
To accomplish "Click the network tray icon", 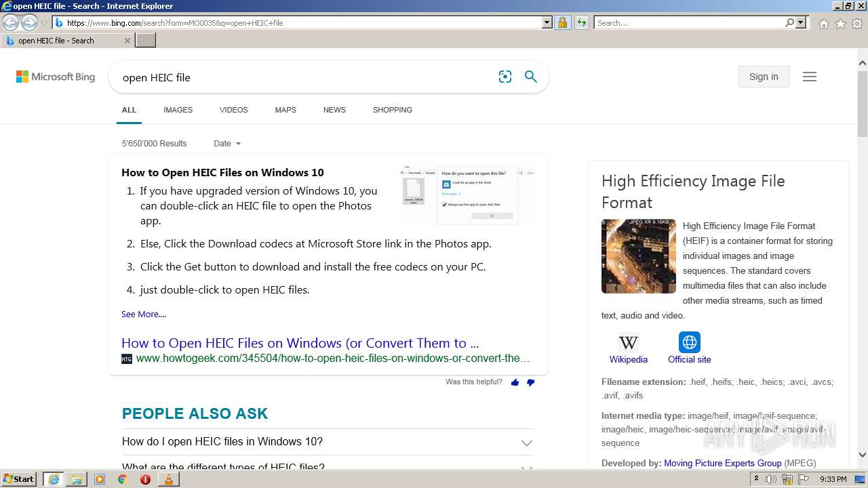I will [x=787, y=480].
